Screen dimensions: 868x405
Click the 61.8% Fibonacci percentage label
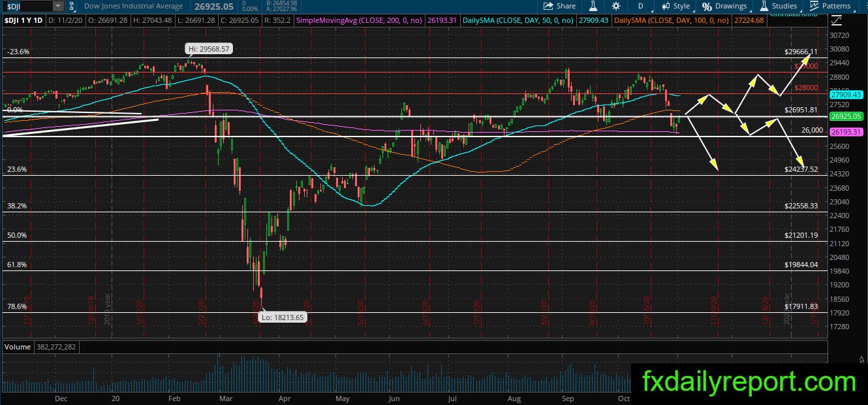(17, 265)
